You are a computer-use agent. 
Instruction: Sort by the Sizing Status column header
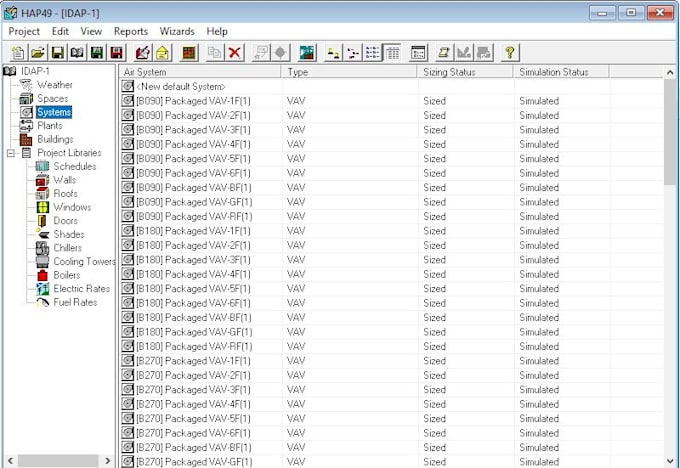pyautogui.click(x=465, y=72)
